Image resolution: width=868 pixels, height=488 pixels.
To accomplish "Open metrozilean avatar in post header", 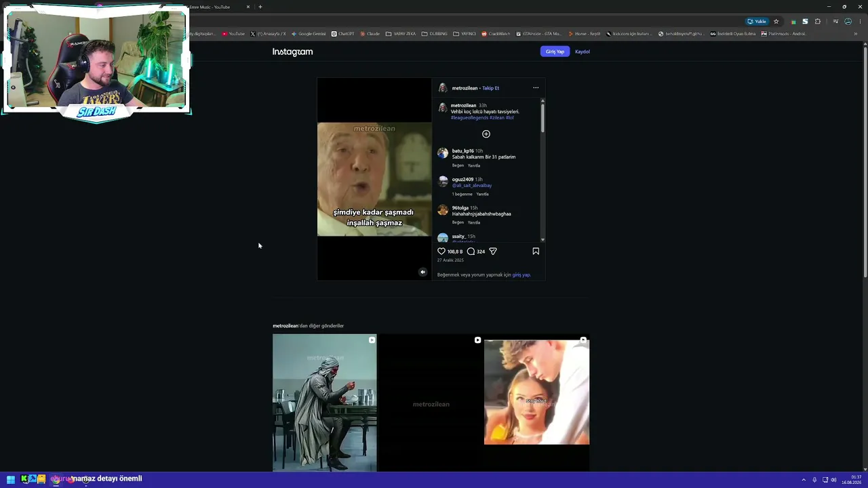I will click(443, 88).
